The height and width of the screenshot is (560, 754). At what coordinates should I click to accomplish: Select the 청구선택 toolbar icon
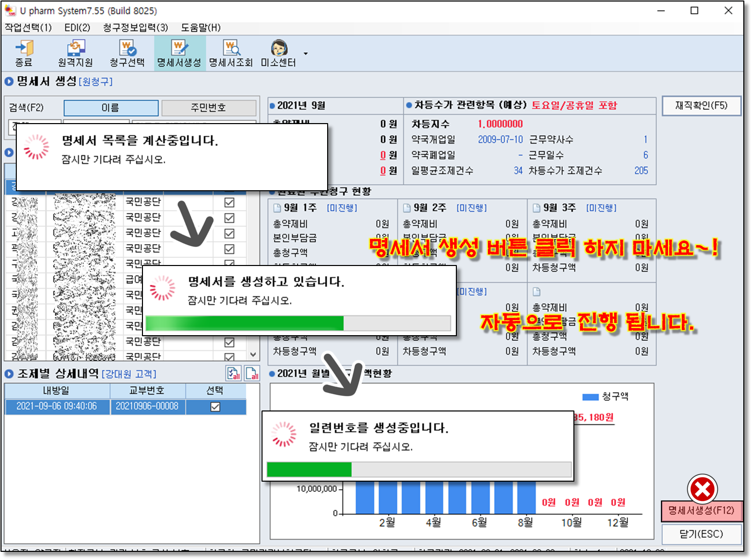[x=127, y=53]
